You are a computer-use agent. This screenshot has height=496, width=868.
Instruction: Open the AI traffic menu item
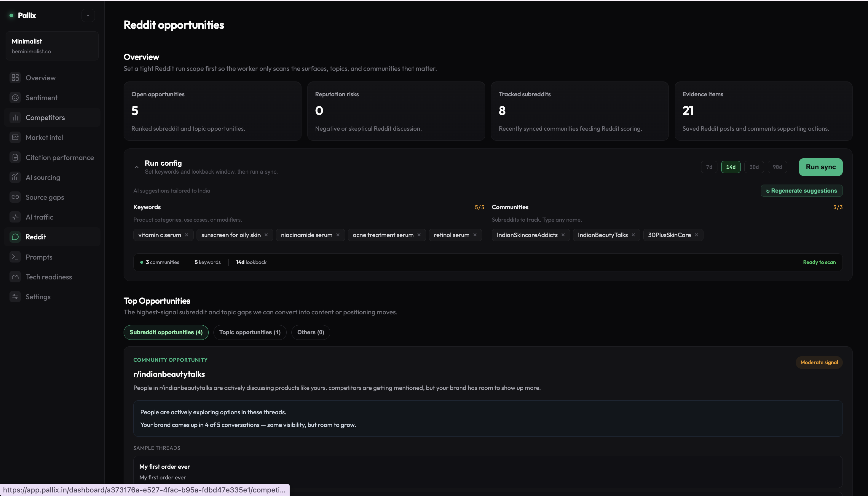(52, 217)
